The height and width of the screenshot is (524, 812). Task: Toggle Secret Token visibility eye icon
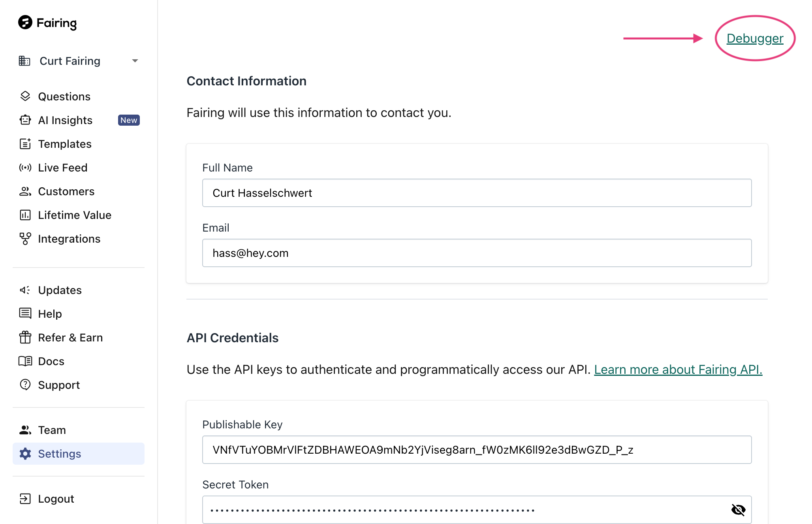pos(738,510)
